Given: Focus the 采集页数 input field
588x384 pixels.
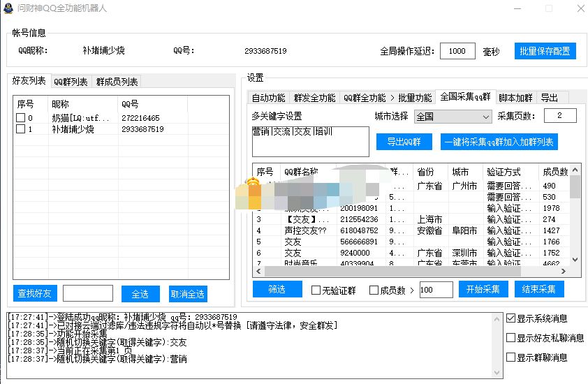Looking at the screenshot, I should coord(560,115).
